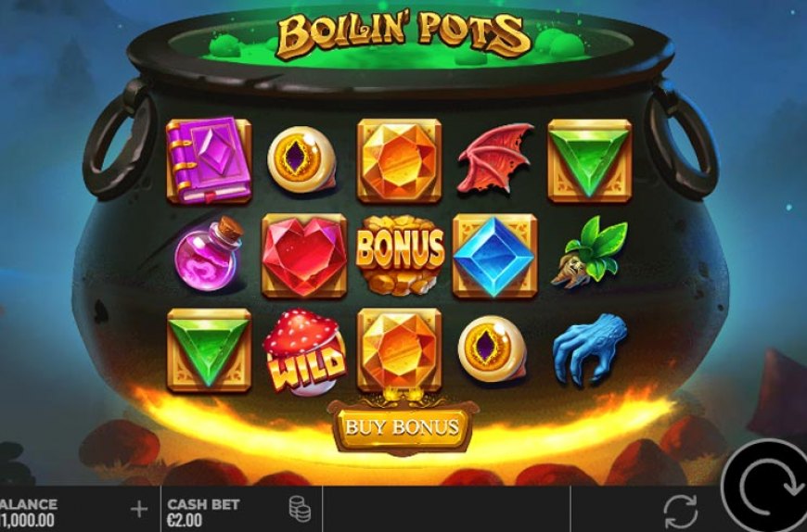Viewport: 807px width, 532px height.
Task: Click the BUY BONUS button
Action: pyautogui.click(x=402, y=426)
